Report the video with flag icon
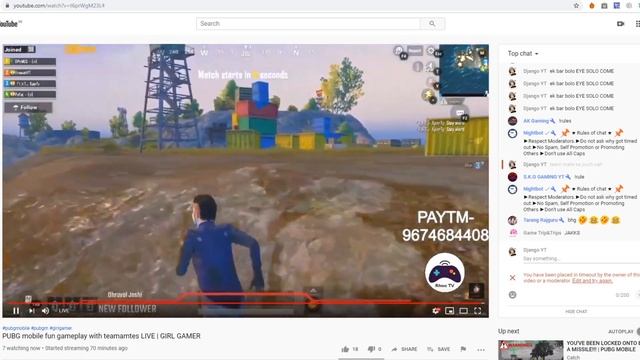Screen dimensions: 640x360 point(463,349)
